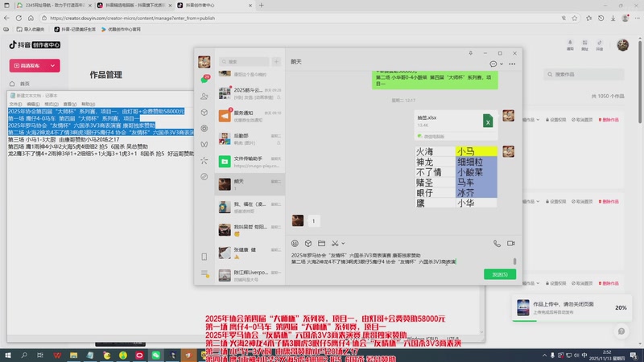
Task: Open WeChat icon in Windows taskbar
Action: tap(155, 356)
